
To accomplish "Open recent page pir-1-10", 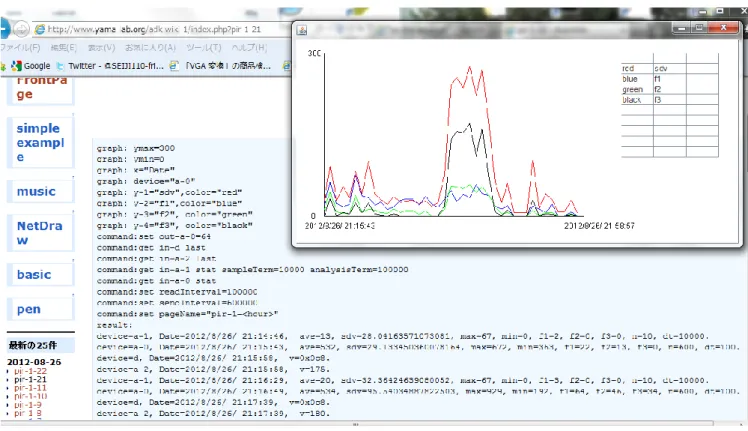I will coord(31,396).
